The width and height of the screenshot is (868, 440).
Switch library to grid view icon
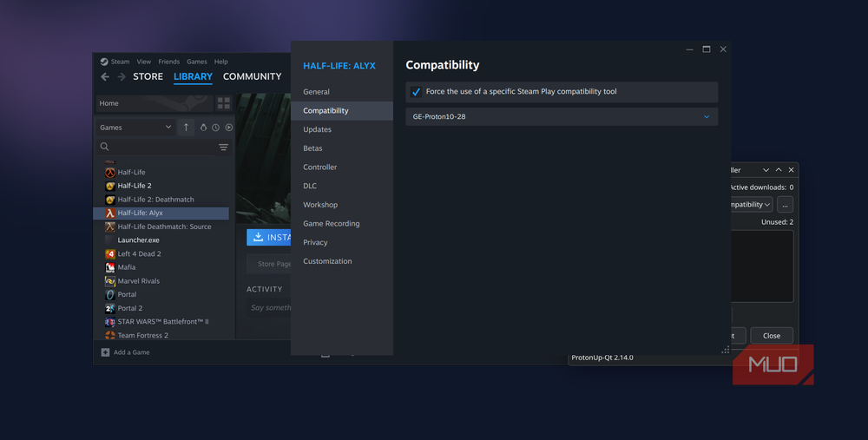pyautogui.click(x=224, y=103)
